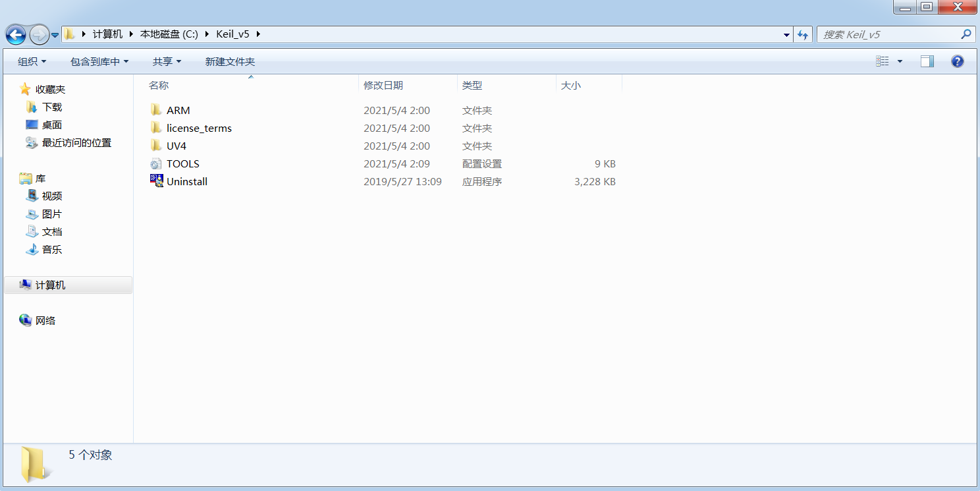
Task: Sort by the 名称 column header
Action: click(x=159, y=86)
